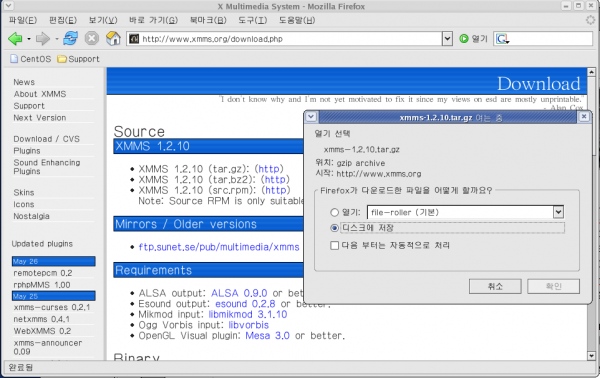This screenshot has height=378, width=600.
Task: Open the Support bookmark folder
Action: tap(78, 59)
